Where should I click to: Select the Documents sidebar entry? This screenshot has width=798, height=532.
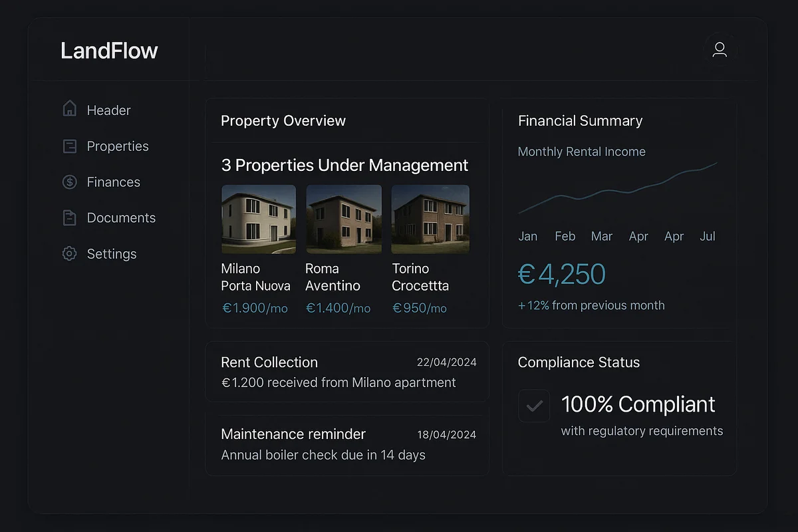(x=121, y=217)
